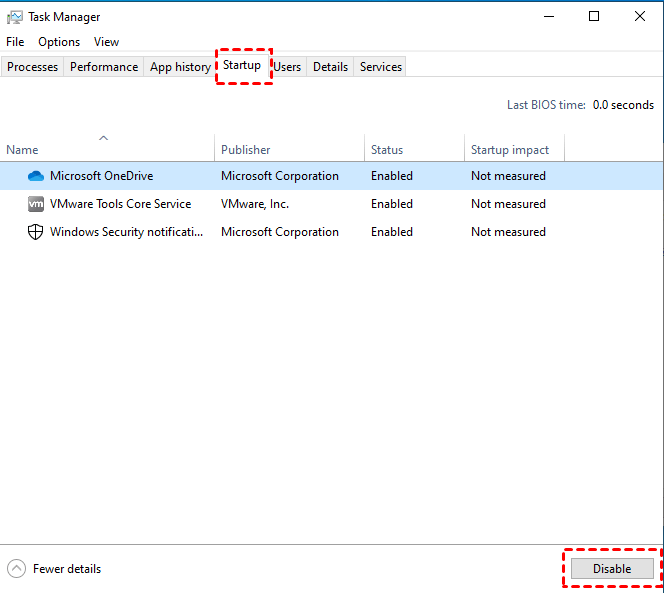Image resolution: width=664 pixels, height=593 pixels.
Task: Open the Options menu
Action: pos(59,42)
